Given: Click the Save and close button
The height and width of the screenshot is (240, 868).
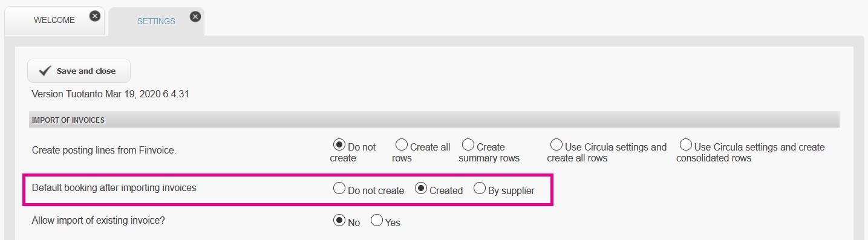Looking at the screenshot, I should 79,71.
